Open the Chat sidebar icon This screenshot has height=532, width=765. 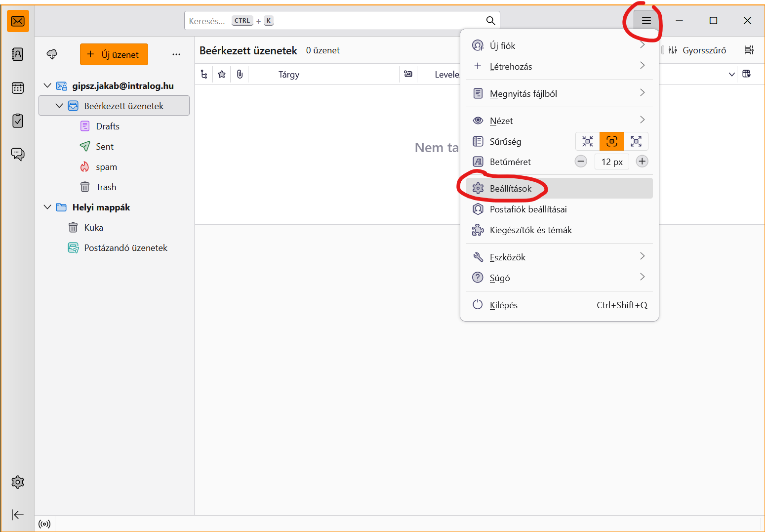[18, 154]
